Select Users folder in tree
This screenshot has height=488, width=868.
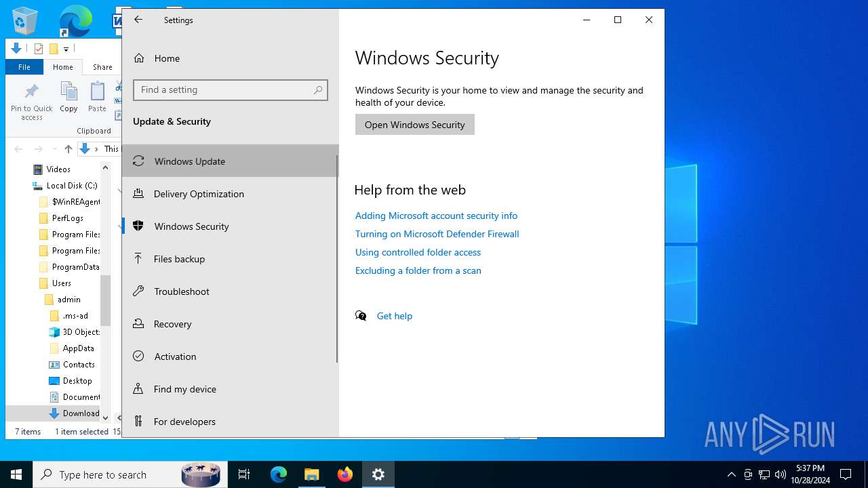(x=62, y=283)
